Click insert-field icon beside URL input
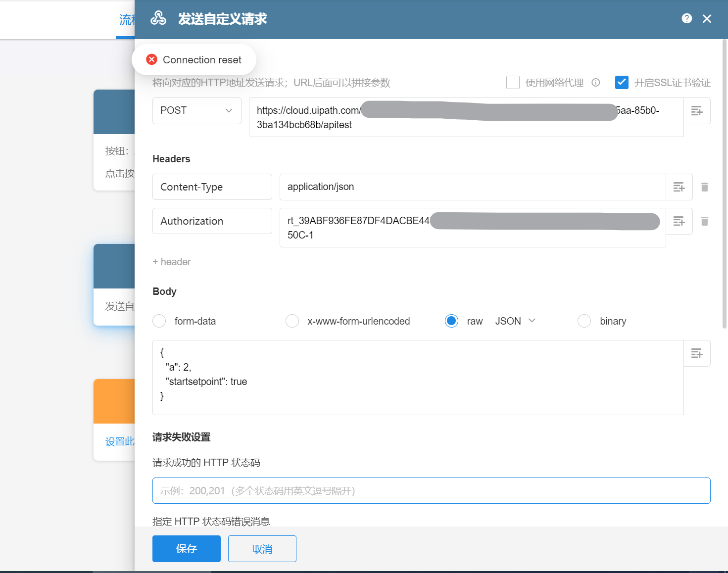Viewport: 728px width, 573px height. tap(697, 111)
